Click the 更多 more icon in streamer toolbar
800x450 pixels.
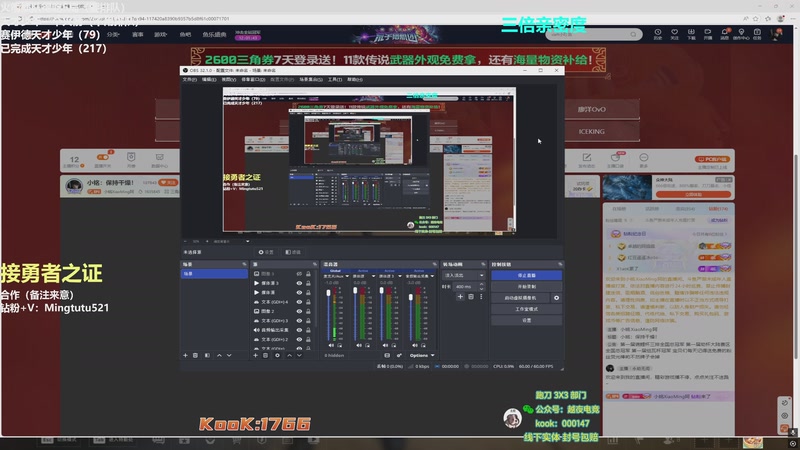tap(644, 160)
